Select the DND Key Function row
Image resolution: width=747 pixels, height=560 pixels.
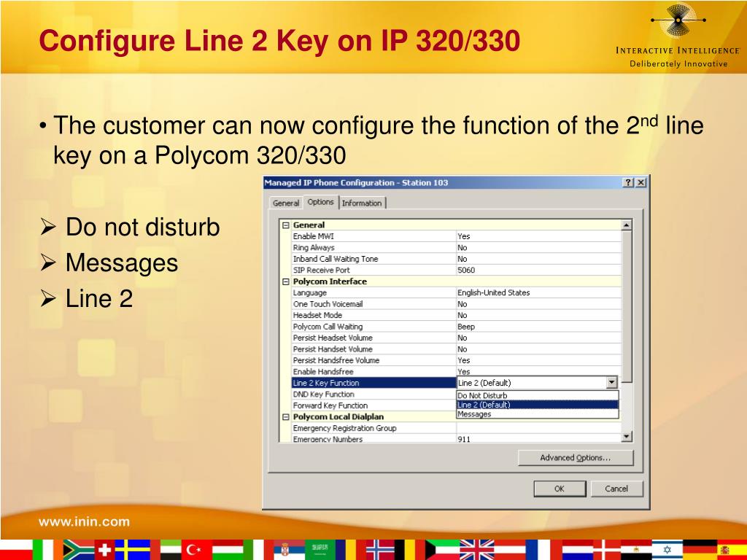pos(374,394)
